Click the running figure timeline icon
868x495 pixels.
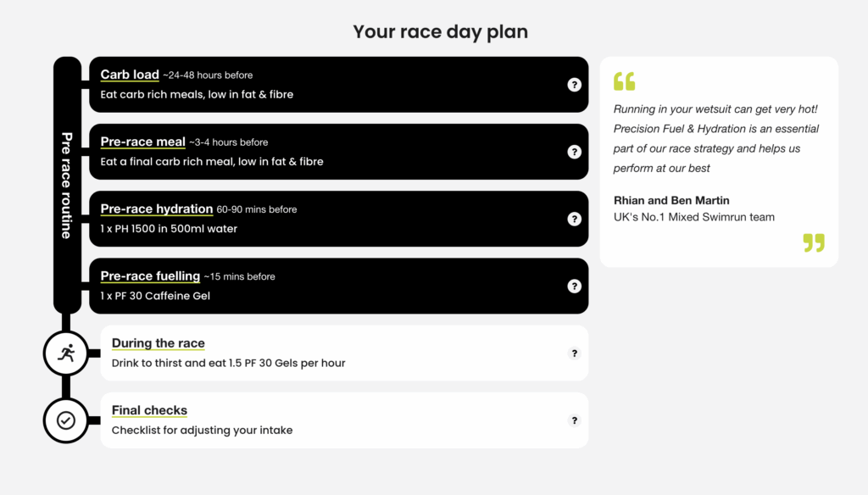point(66,353)
